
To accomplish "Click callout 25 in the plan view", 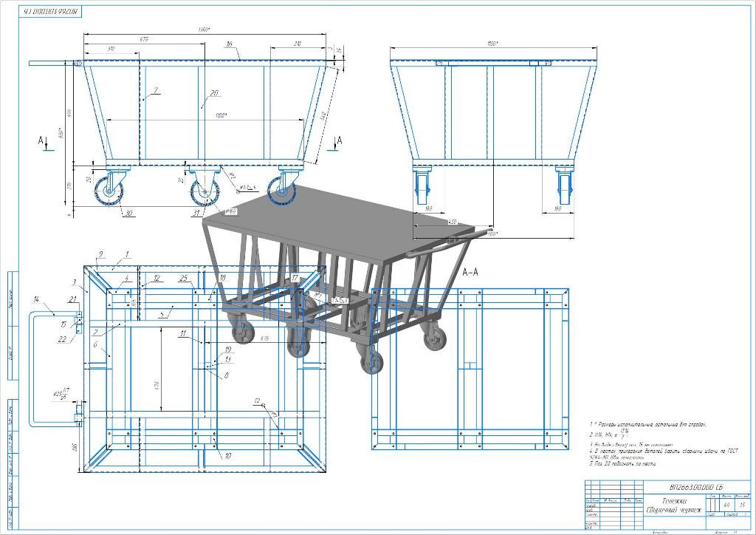I will (184, 279).
